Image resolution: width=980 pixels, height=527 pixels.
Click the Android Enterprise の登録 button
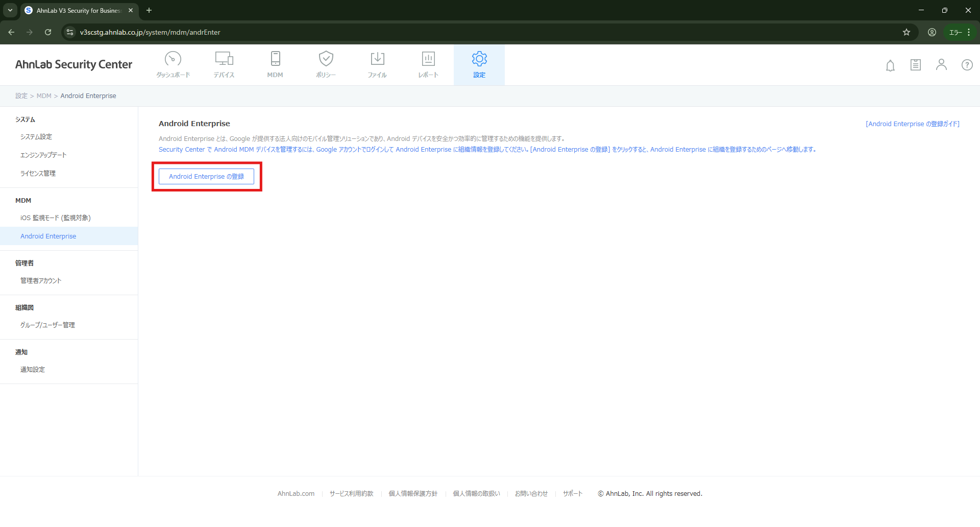206,176
